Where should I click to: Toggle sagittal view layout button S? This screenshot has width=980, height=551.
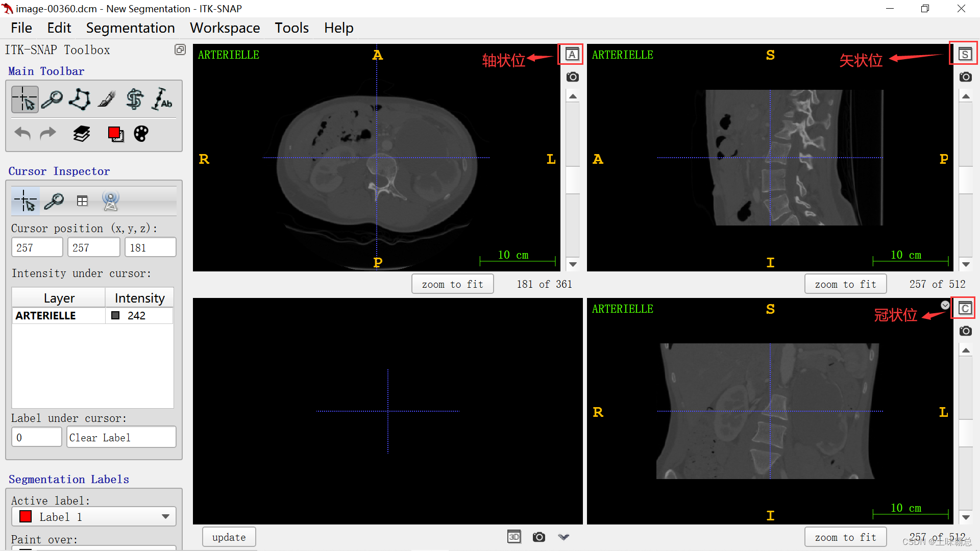click(965, 54)
